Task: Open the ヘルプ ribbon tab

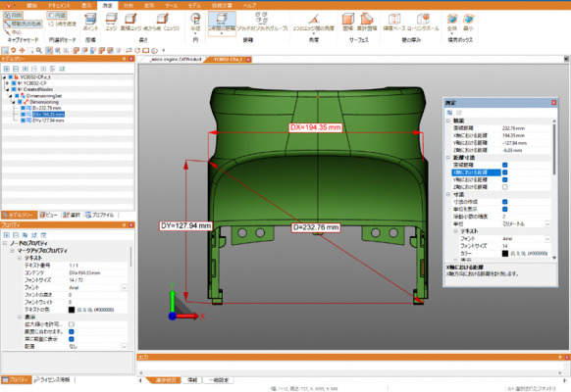Action: pyautogui.click(x=249, y=6)
